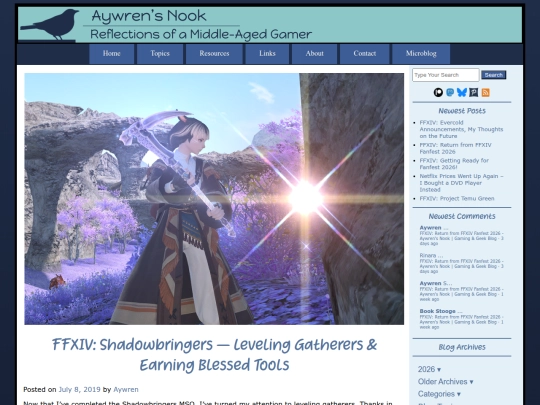This screenshot has height=405, width=540.
Task: Expand the Older Archives dropdown
Action: click(x=445, y=382)
